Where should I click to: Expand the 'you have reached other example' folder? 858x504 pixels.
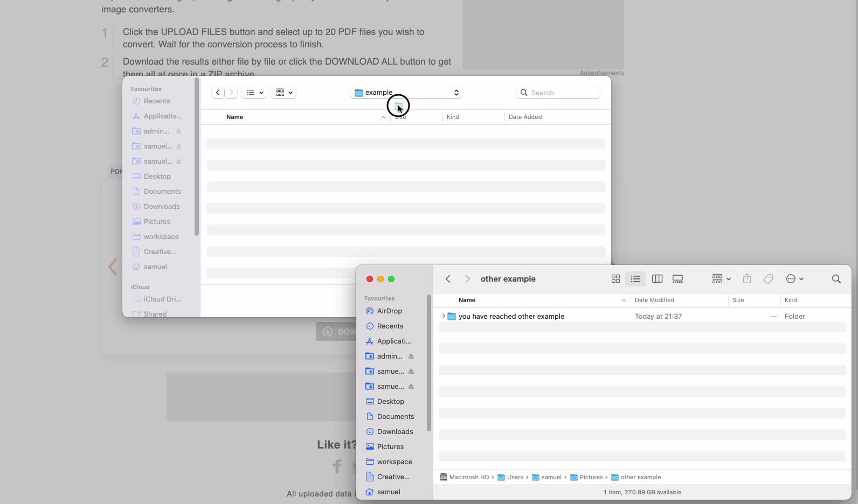click(x=444, y=316)
